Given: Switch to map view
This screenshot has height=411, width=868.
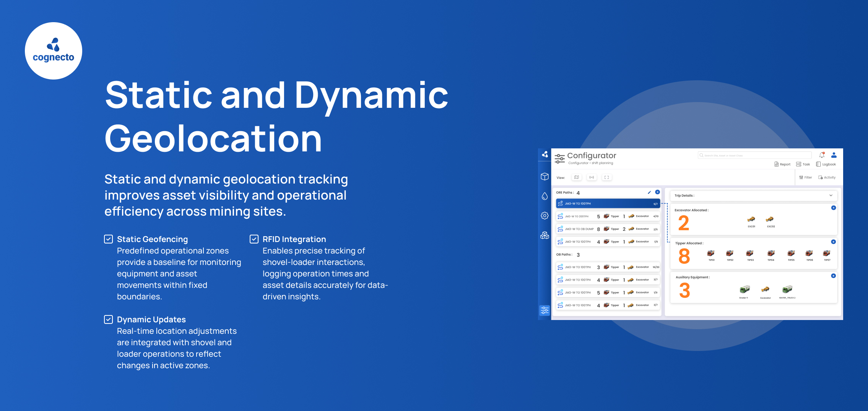Looking at the screenshot, I should click(577, 177).
